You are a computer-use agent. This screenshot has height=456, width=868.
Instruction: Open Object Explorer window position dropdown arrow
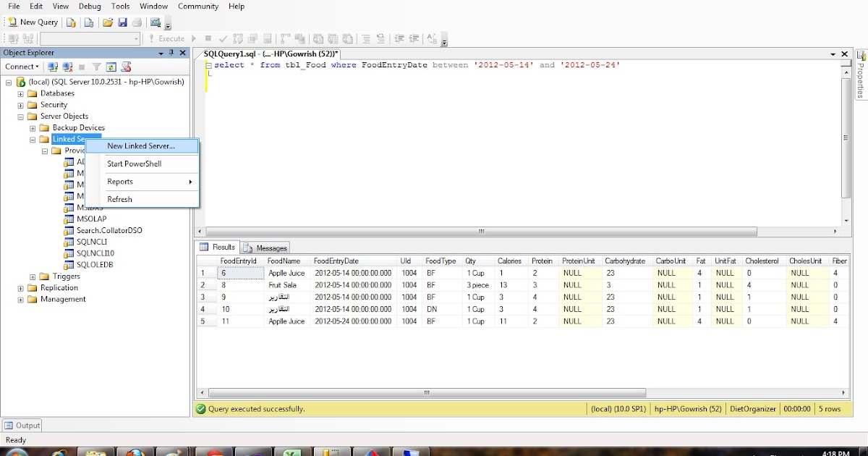pos(161,53)
